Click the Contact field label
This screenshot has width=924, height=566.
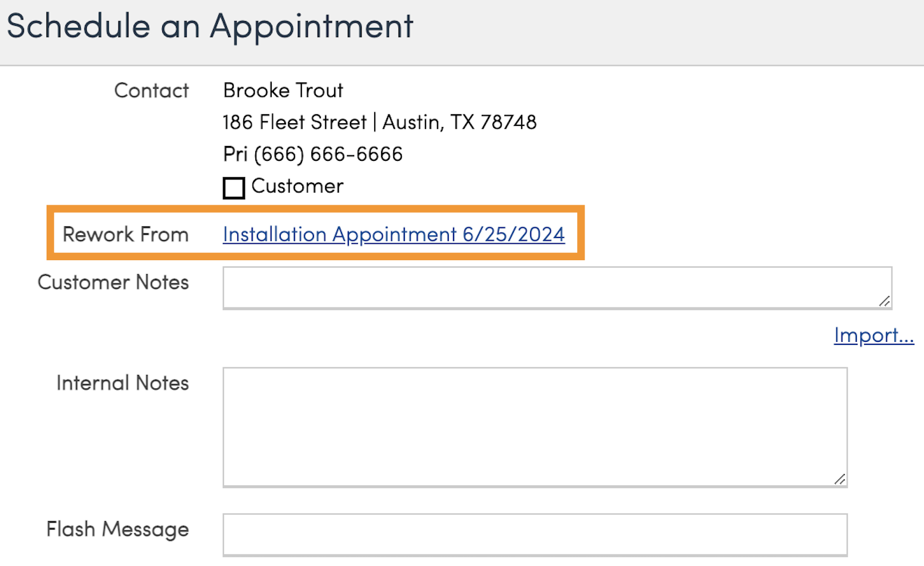[151, 90]
